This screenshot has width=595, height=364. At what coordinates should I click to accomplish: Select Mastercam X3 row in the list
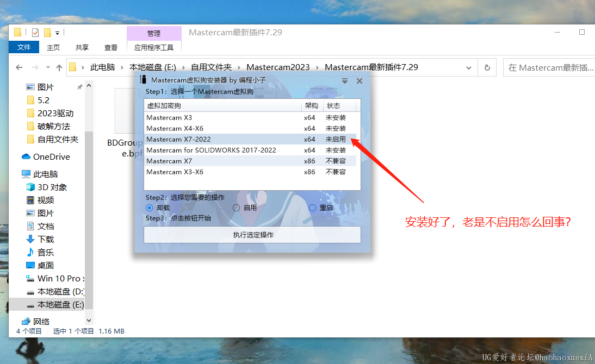pos(250,117)
